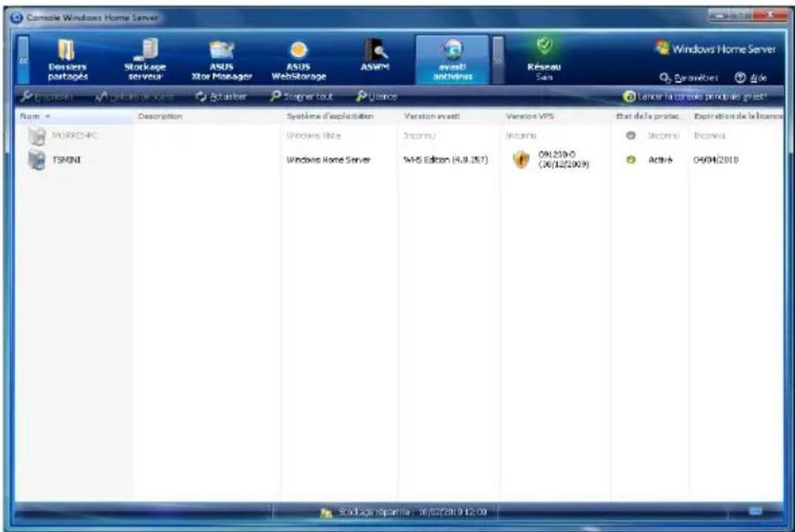Viewport: 795px width, 532px height.
Task: Select the ASUS WebStorage tab
Action: point(299,59)
